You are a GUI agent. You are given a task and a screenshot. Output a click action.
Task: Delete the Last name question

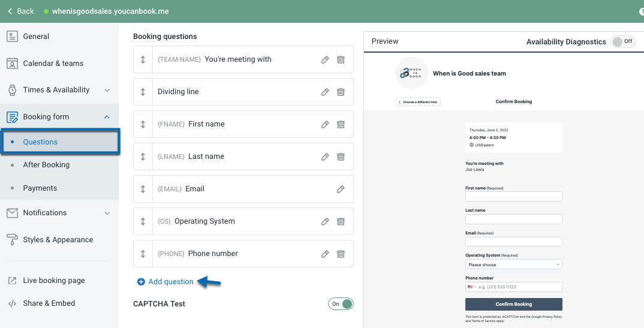(x=341, y=157)
